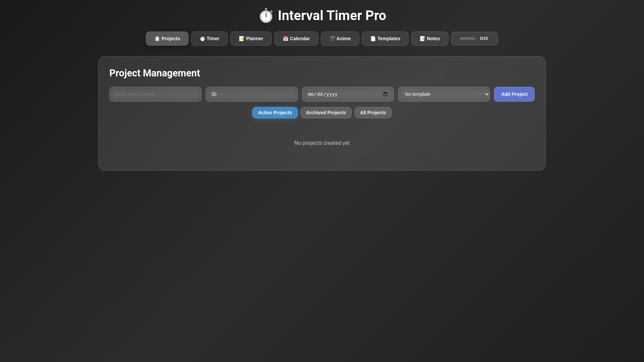Click the Add Project button
This screenshot has height=362, width=644.
click(514, 94)
